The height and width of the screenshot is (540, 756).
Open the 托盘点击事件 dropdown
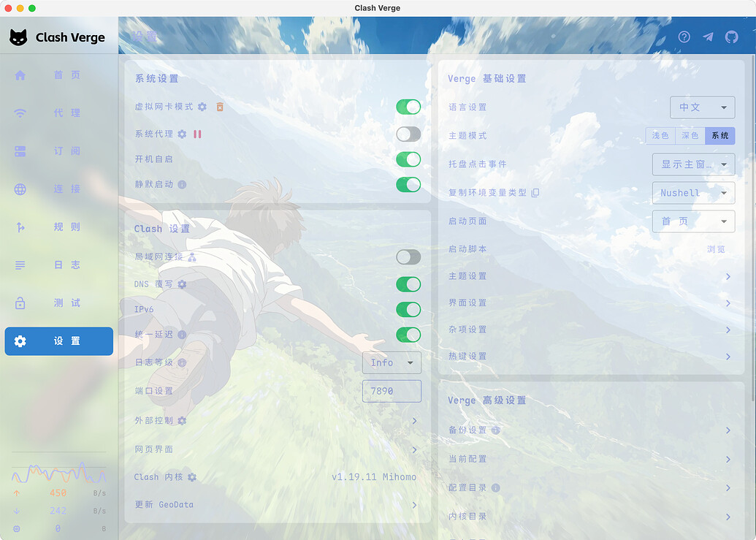(693, 164)
